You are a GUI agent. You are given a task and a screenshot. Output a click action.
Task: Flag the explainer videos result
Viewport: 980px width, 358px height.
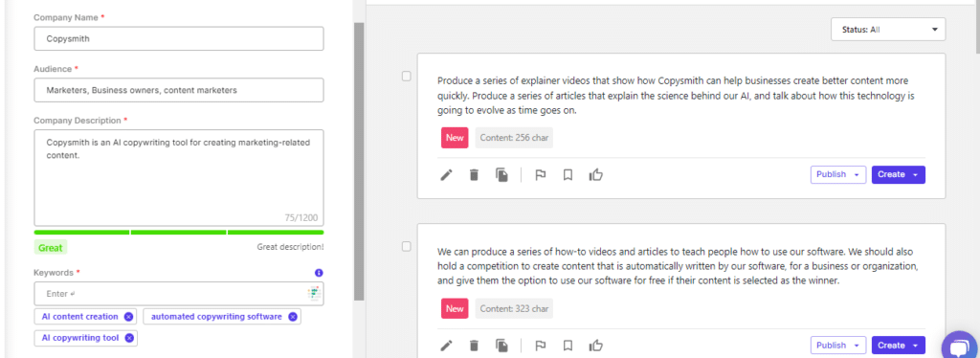click(x=541, y=175)
